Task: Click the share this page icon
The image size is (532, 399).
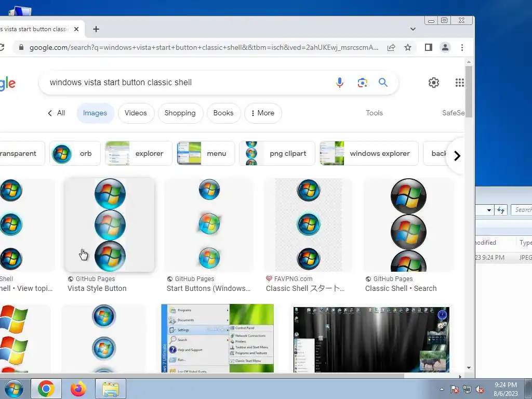Action: (391, 47)
